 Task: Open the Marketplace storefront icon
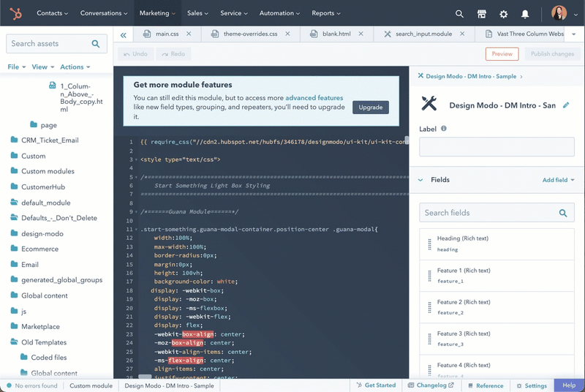481,14
